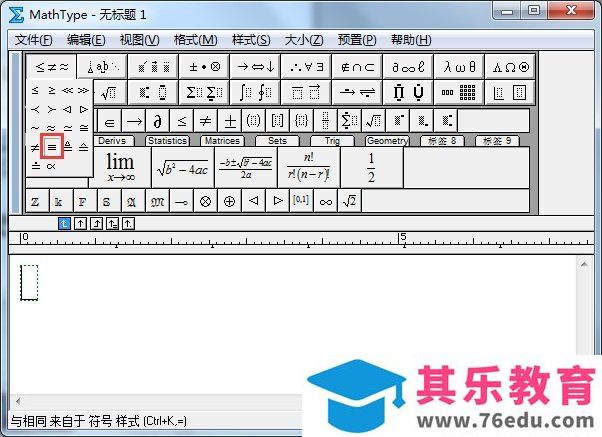Open the fraction and radical templates palette
The height and width of the screenshot is (437, 602).
coord(110,93)
